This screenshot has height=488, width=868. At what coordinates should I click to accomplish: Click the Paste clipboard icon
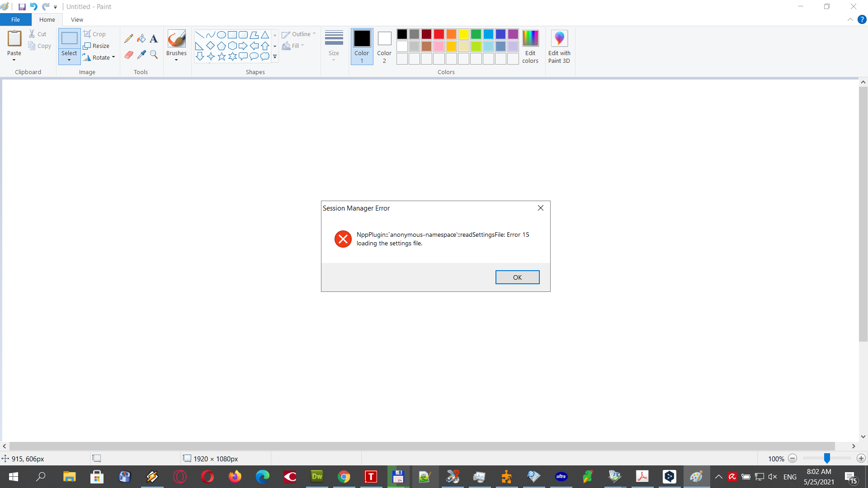coord(14,39)
